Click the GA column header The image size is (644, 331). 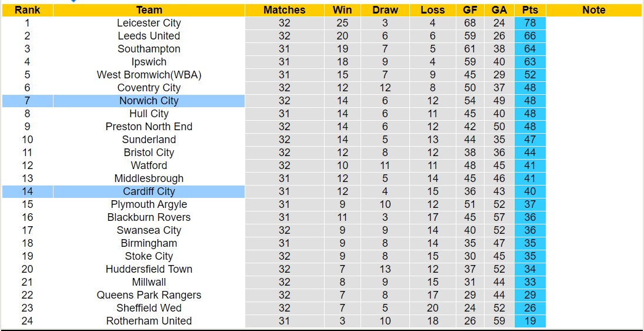(x=499, y=10)
